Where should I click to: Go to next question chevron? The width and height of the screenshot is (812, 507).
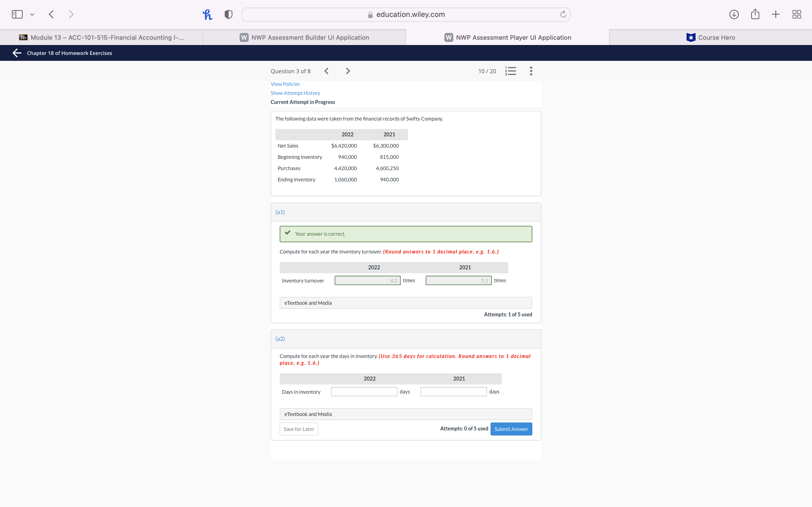348,71
